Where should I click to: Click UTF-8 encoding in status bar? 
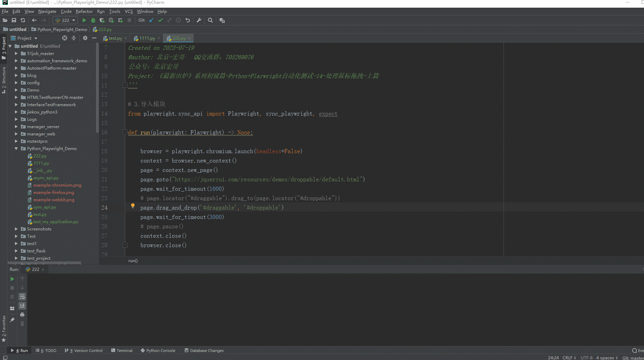[x=587, y=358]
